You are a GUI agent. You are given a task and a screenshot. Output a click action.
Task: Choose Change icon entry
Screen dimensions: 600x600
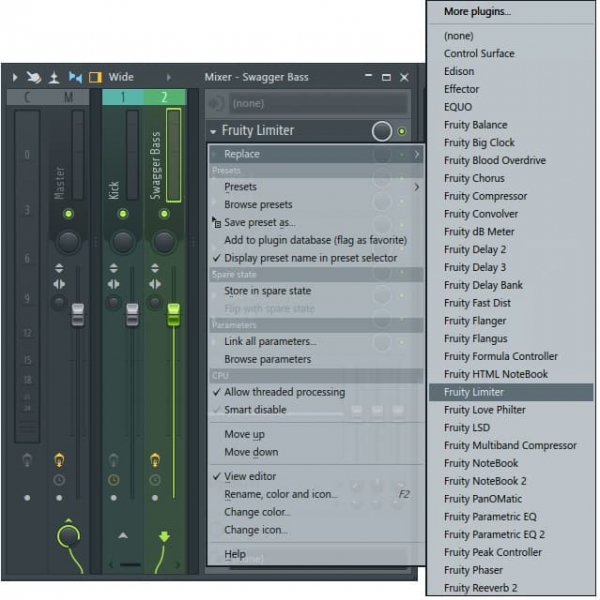[317, 530]
